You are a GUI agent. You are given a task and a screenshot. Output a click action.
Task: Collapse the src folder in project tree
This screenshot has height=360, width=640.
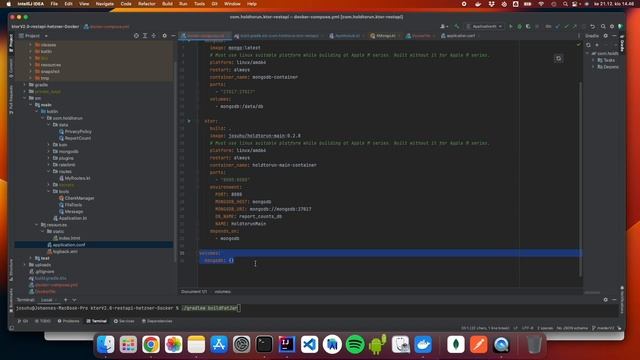(25, 98)
